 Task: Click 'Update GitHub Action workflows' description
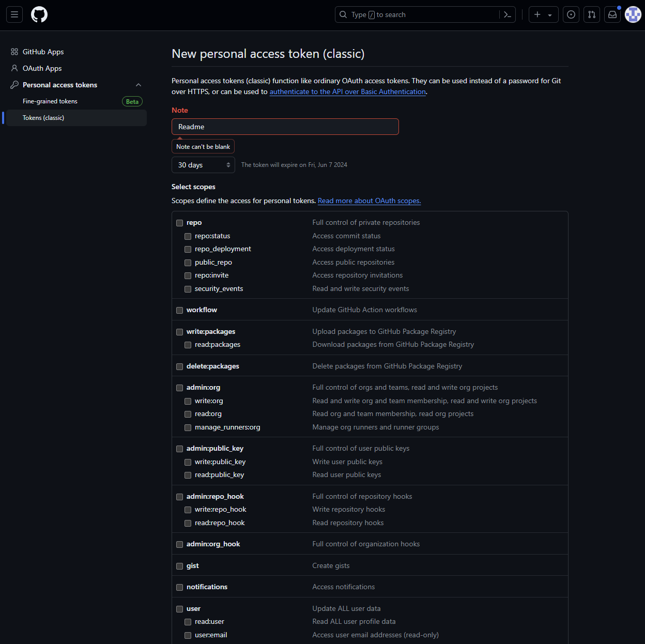click(364, 310)
